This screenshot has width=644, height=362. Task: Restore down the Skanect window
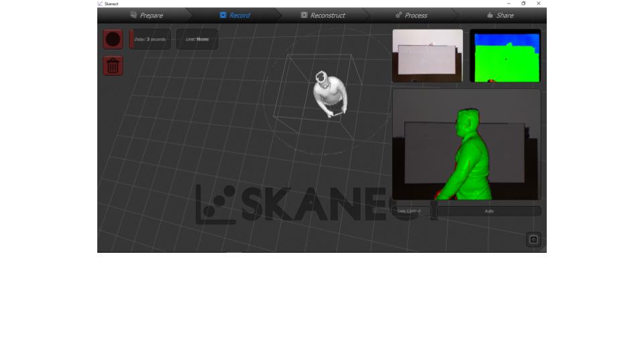pos(523,3)
